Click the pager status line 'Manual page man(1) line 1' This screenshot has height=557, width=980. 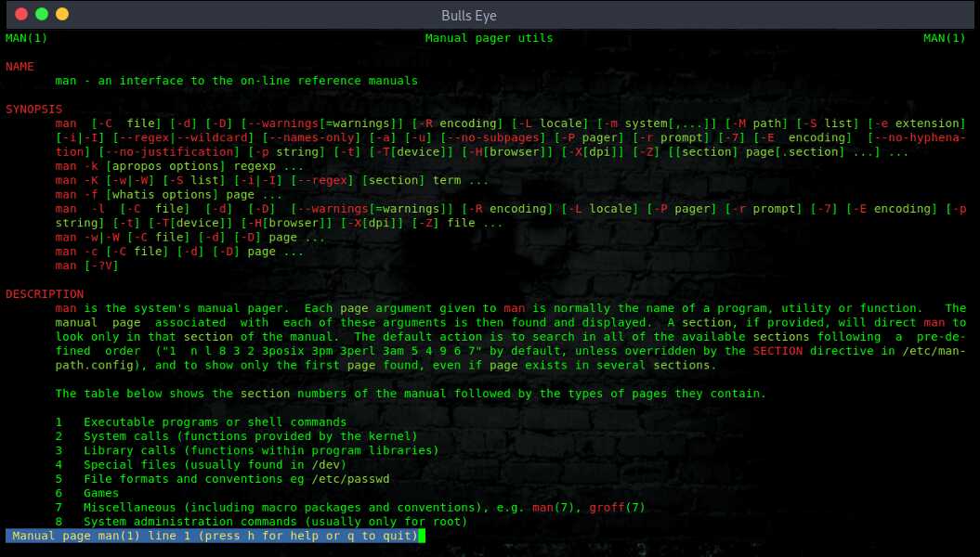(x=212, y=536)
